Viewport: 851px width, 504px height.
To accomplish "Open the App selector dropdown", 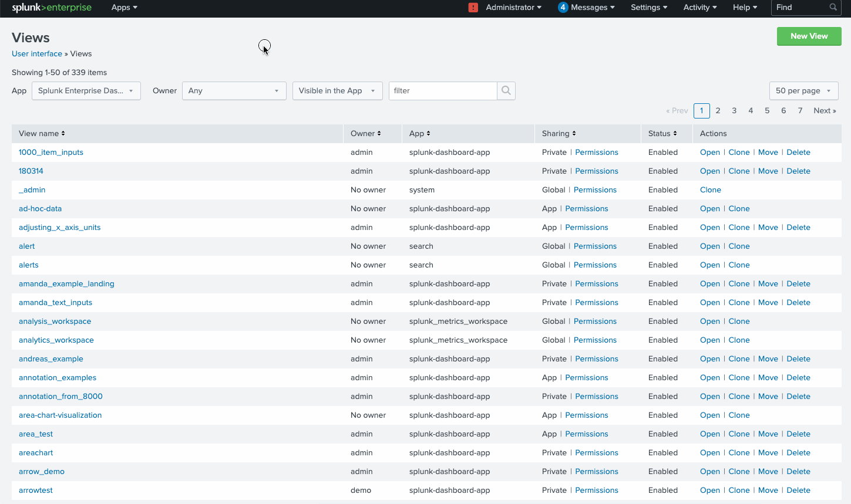I will click(x=86, y=91).
